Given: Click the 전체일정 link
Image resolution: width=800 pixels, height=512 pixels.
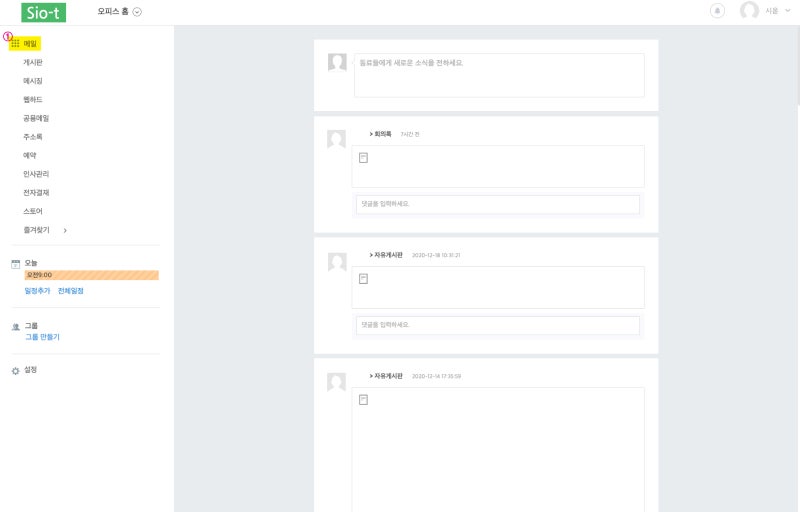Looking at the screenshot, I should pos(70,291).
